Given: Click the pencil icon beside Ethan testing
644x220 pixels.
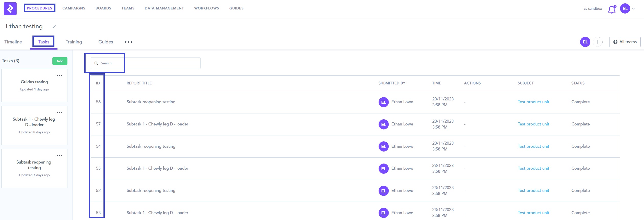Looking at the screenshot, I should click(x=54, y=27).
